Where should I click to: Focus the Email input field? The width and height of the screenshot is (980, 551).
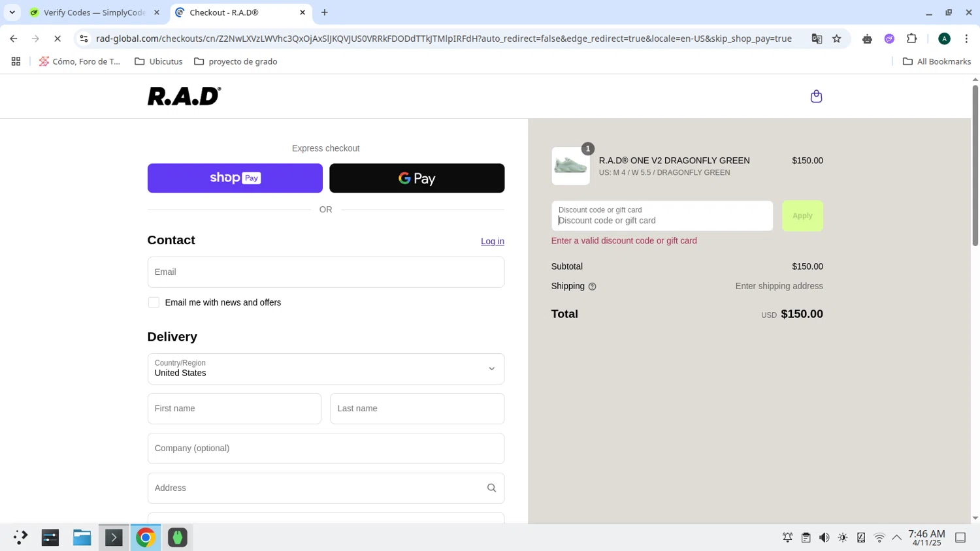tap(326, 272)
